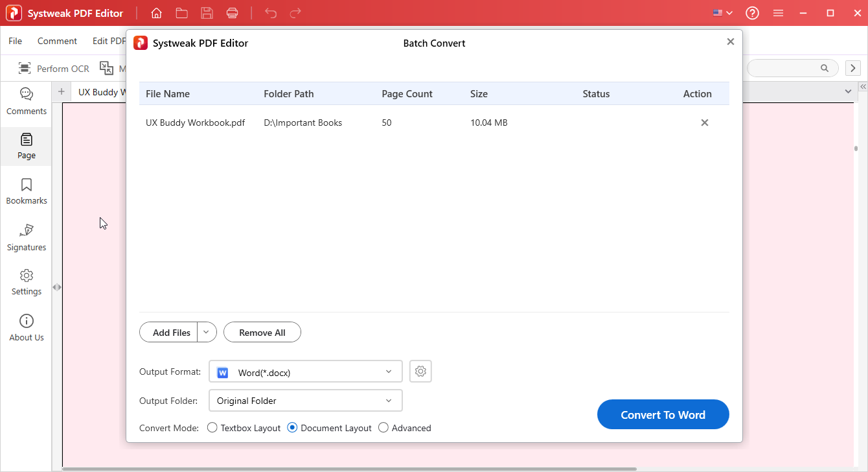Viewport: 868px width, 472px height.
Task: Open the Comment menu
Action: (57, 40)
